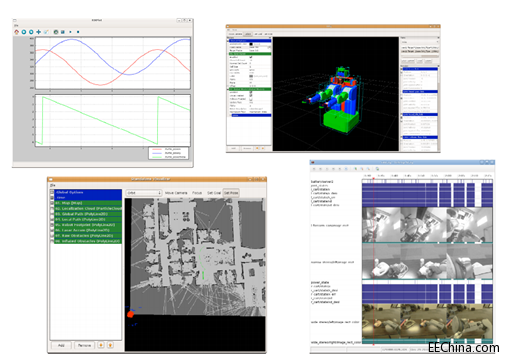
Task: Click the move-up arrow button below display list
Action: 101,345
